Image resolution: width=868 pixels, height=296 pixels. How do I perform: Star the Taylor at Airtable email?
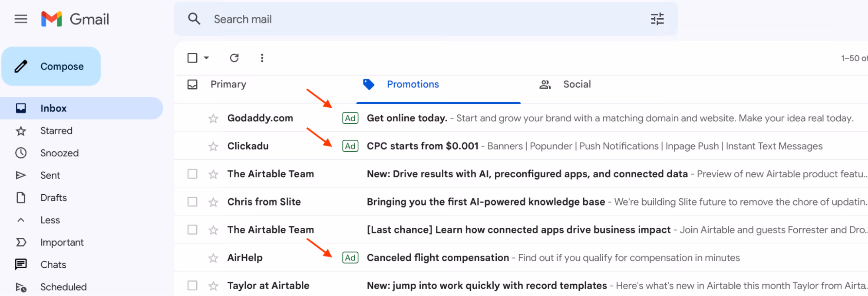coord(213,286)
